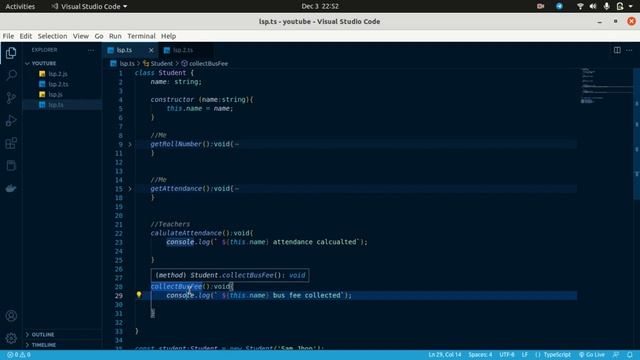
Task: Open the View menu
Action: (81, 36)
